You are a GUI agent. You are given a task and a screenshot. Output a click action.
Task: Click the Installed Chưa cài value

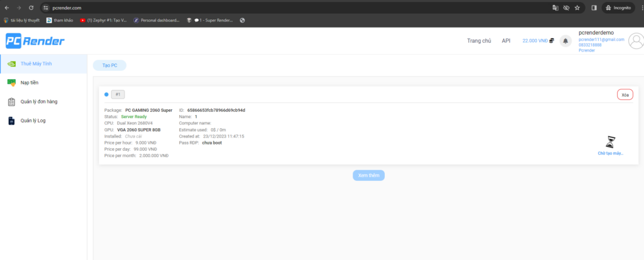click(x=133, y=136)
